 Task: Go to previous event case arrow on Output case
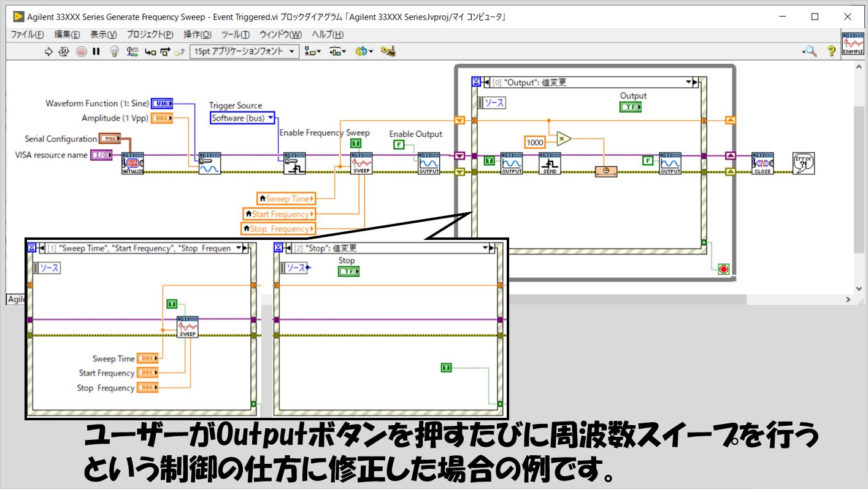pyautogui.click(x=486, y=82)
